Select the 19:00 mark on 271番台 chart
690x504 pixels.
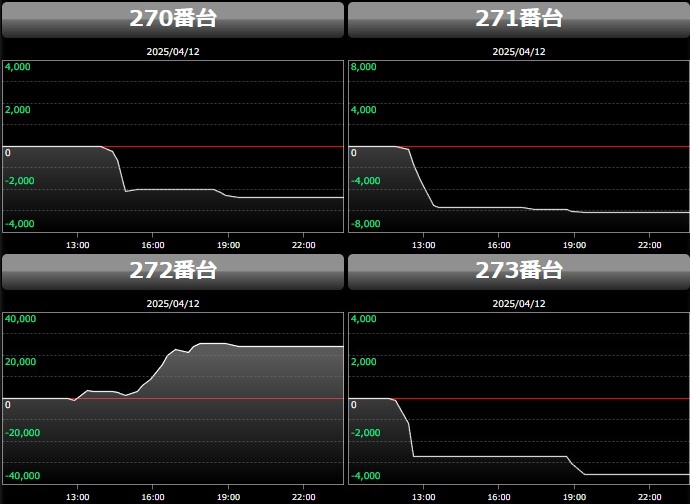tap(574, 244)
